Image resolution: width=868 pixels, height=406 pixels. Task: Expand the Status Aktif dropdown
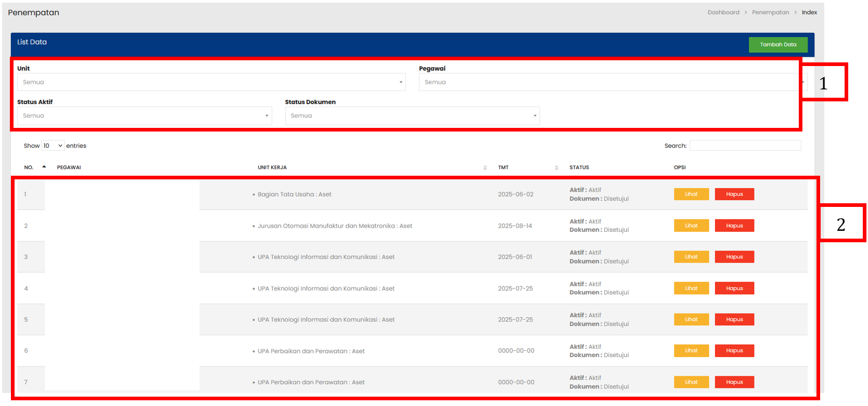(144, 116)
